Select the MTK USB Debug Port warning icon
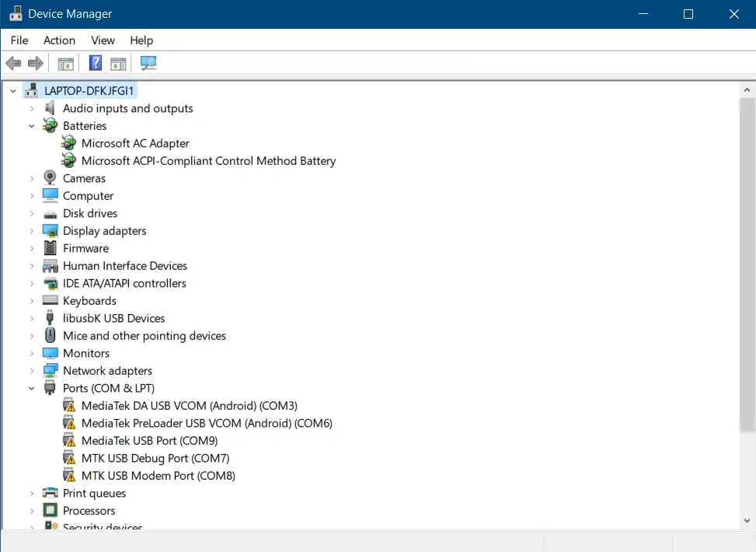This screenshot has height=552, width=756. pos(69,458)
